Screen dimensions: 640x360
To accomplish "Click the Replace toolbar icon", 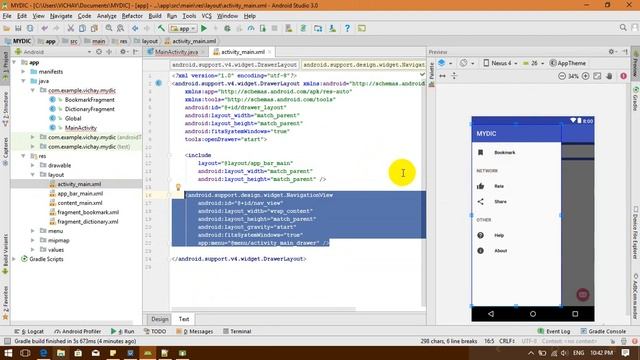I will [120, 28].
